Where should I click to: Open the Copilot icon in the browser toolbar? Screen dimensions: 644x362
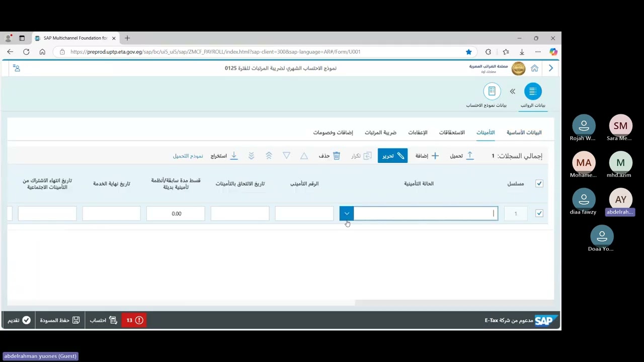pos(553,52)
